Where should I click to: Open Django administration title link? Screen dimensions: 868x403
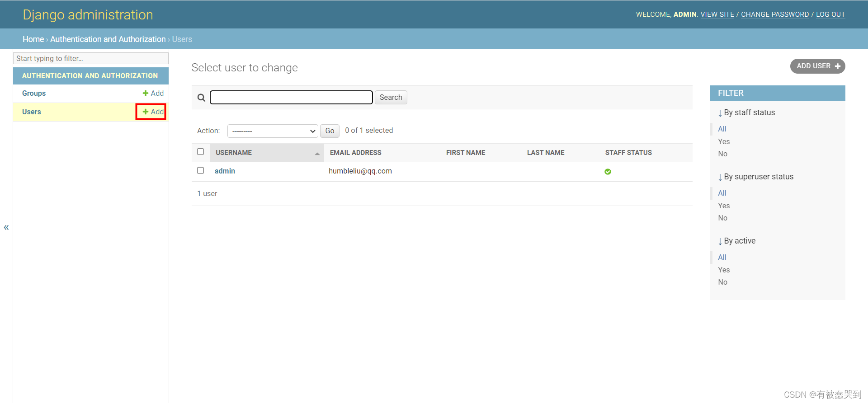point(88,15)
